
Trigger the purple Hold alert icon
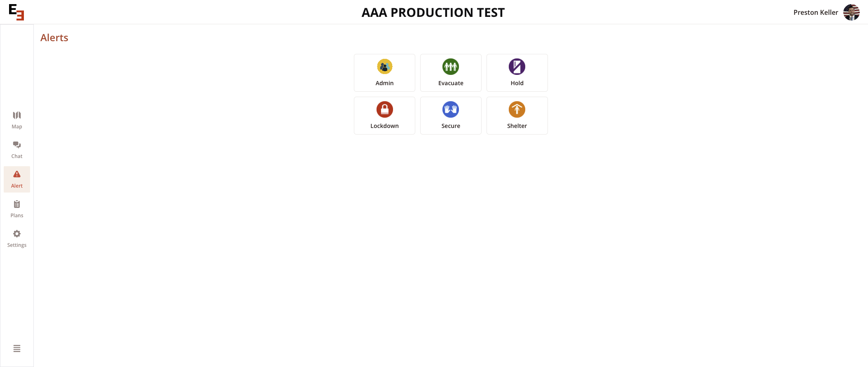click(x=517, y=67)
